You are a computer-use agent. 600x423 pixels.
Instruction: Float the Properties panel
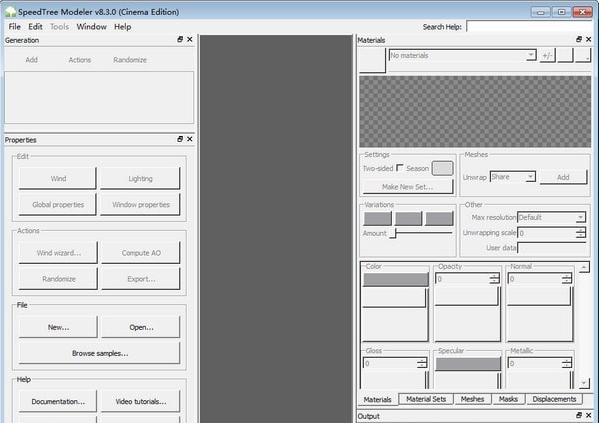coord(180,139)
